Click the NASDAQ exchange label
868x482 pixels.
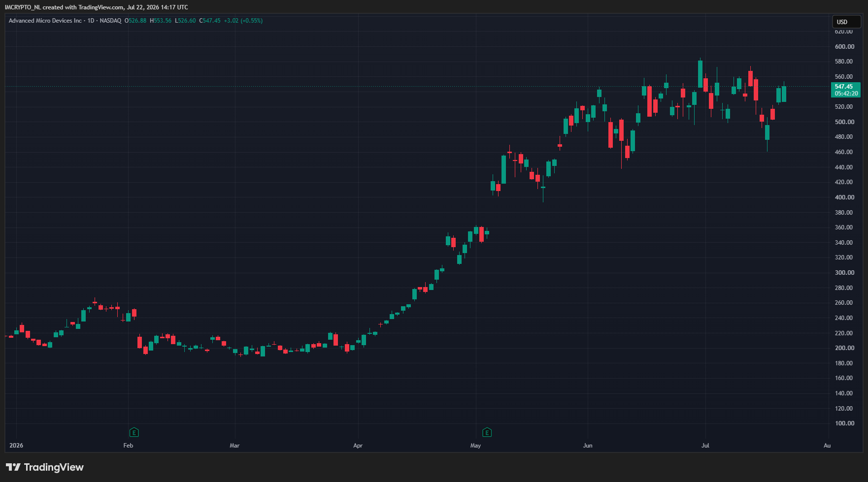tap(110, 21)
